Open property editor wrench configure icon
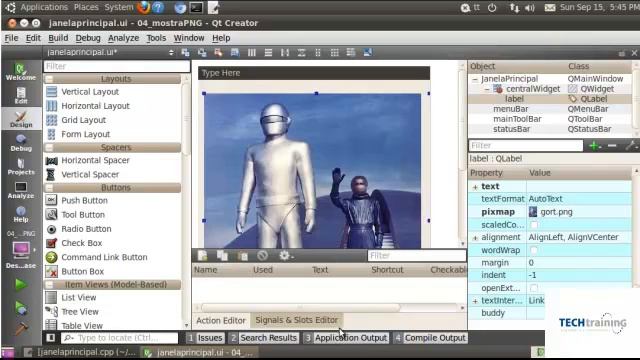The image size is (640, 360). (631, 146)
